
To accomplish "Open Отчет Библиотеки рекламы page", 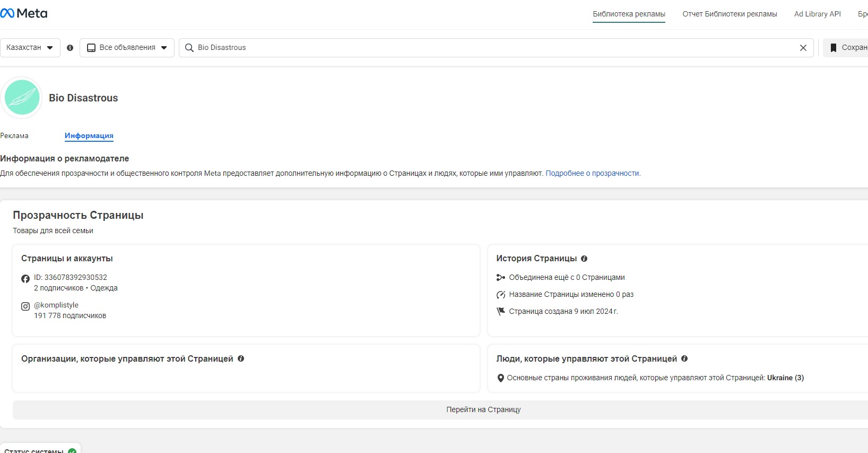I will (730, 14).
